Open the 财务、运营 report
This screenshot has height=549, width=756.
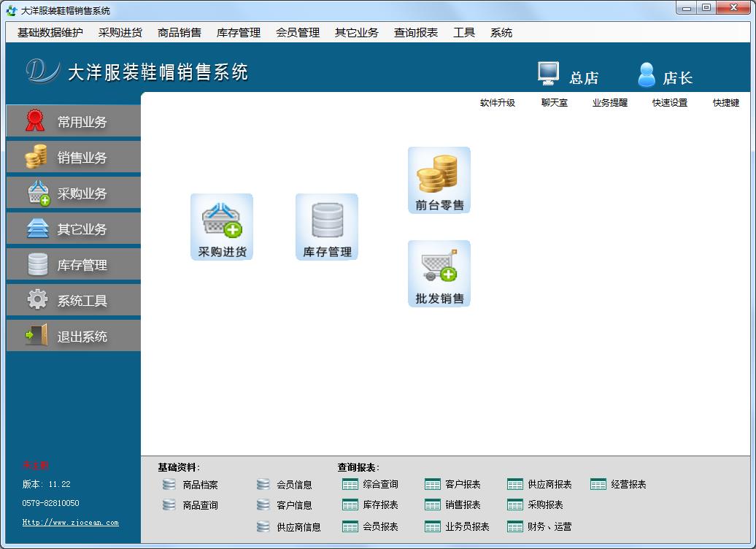point(539,526)
